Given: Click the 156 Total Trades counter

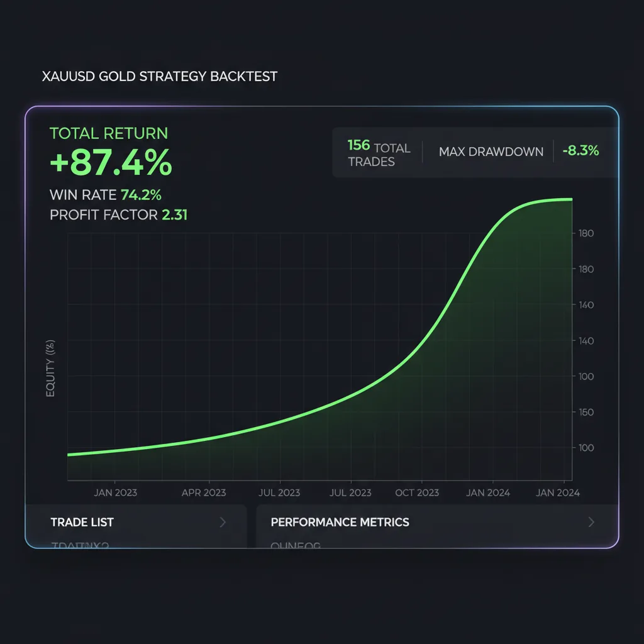Looking at the screenshot, I should (378, 153).
